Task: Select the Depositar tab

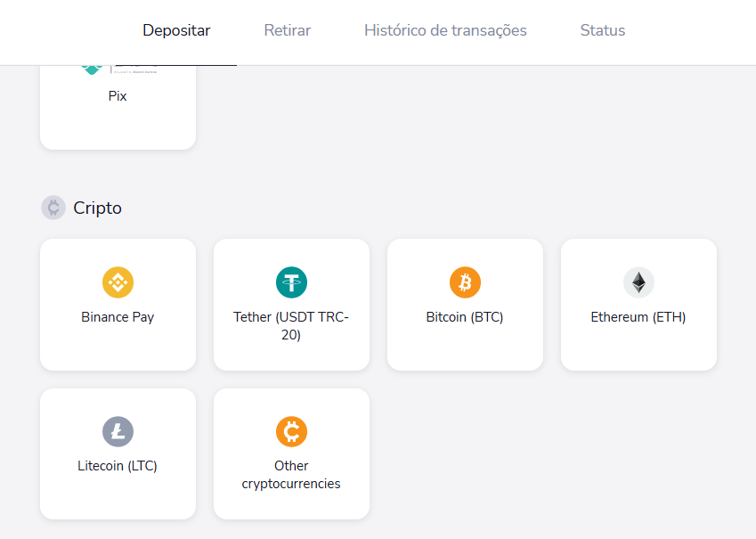Action: [176, 30]
